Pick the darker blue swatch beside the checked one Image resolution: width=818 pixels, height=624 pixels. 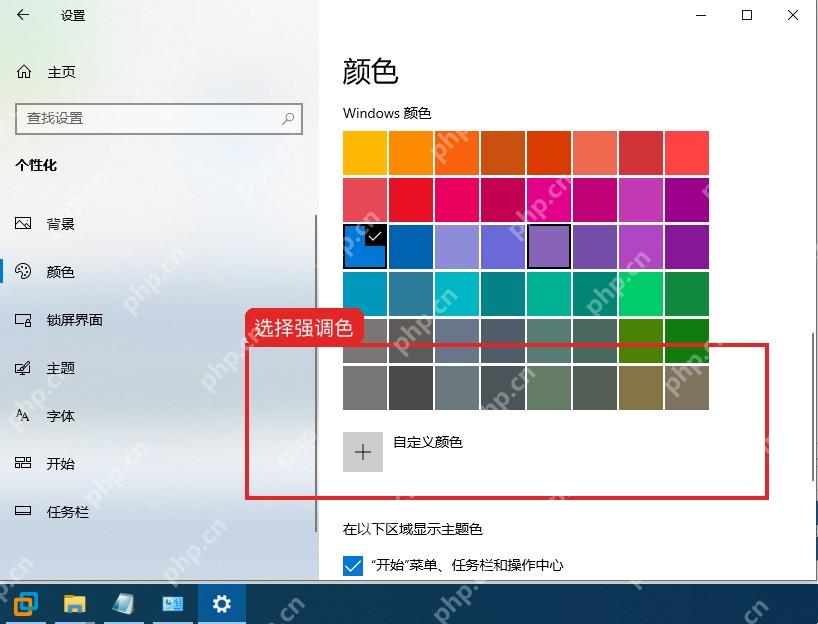pos(411,247)
